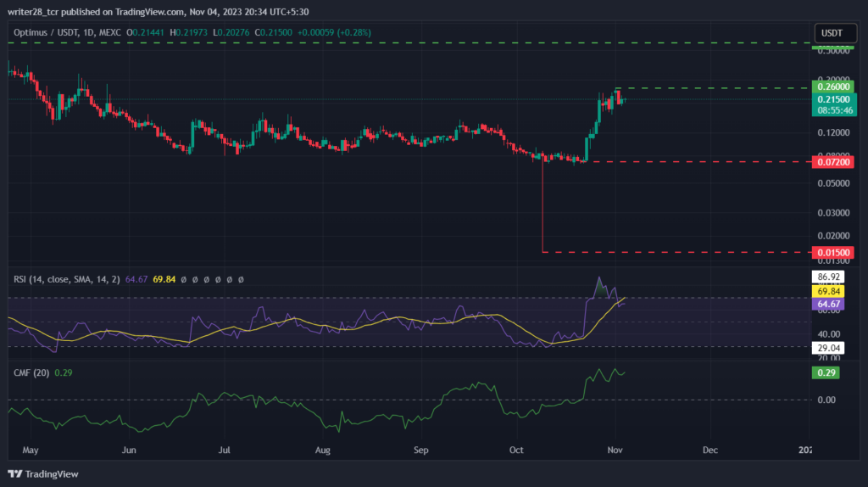Viewport: 868px width, 487px height.
Task: Click the +0.00059 (+0.28%) change text
Action: [x=334, y=33]
